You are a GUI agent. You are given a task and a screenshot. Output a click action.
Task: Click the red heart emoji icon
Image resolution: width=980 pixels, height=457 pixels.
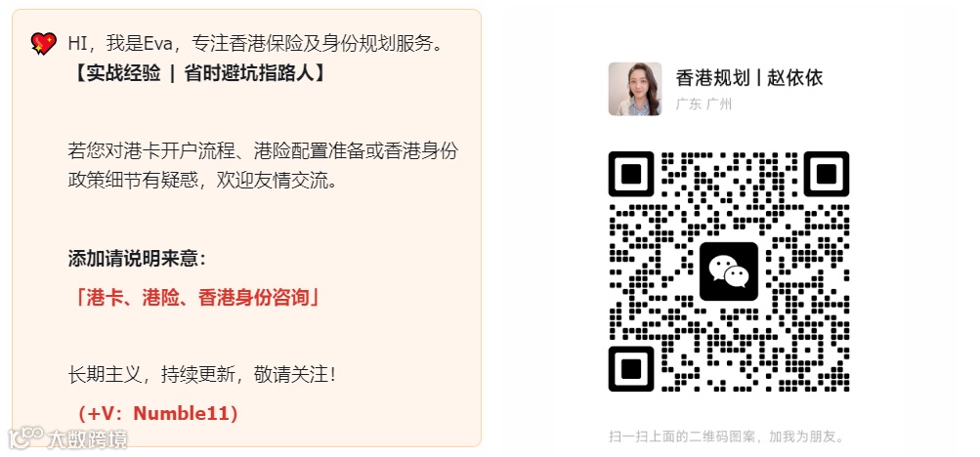pyautogui.click(x=43, y=44)
